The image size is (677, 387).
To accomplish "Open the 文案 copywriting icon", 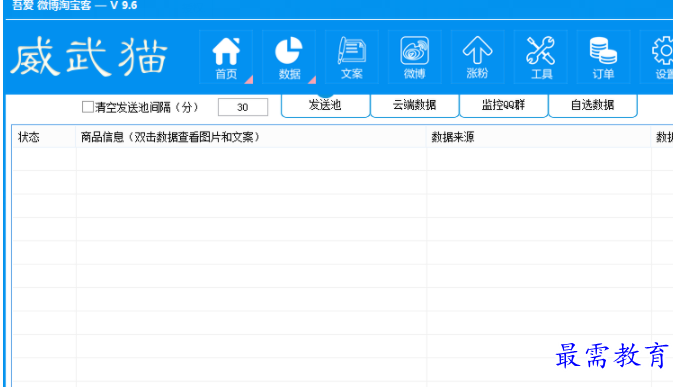I will (x=352, y=57).
